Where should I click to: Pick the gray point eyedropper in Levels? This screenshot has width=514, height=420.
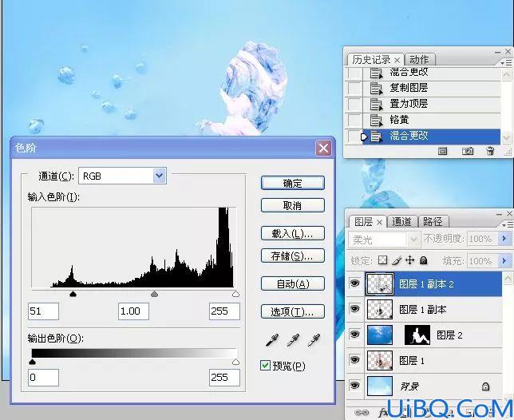coord(293,340)
